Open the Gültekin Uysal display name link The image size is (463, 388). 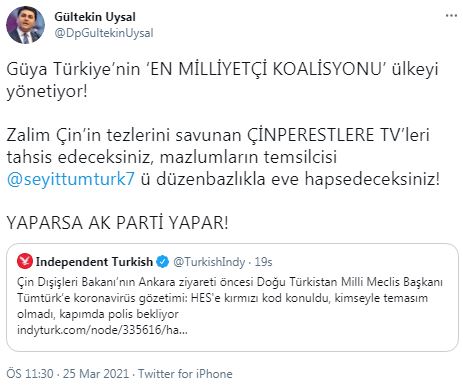point(95,17)
